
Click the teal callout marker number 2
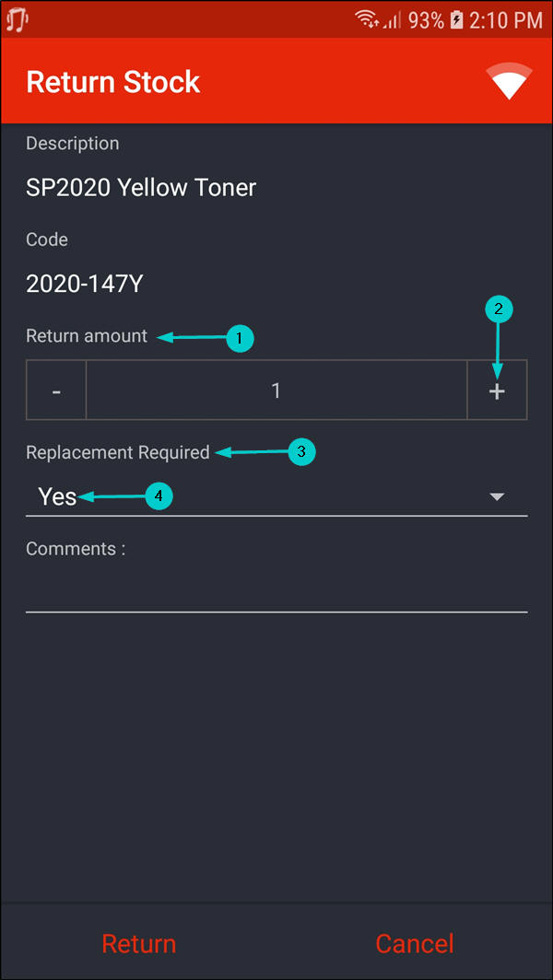click(x=499, y=310)
